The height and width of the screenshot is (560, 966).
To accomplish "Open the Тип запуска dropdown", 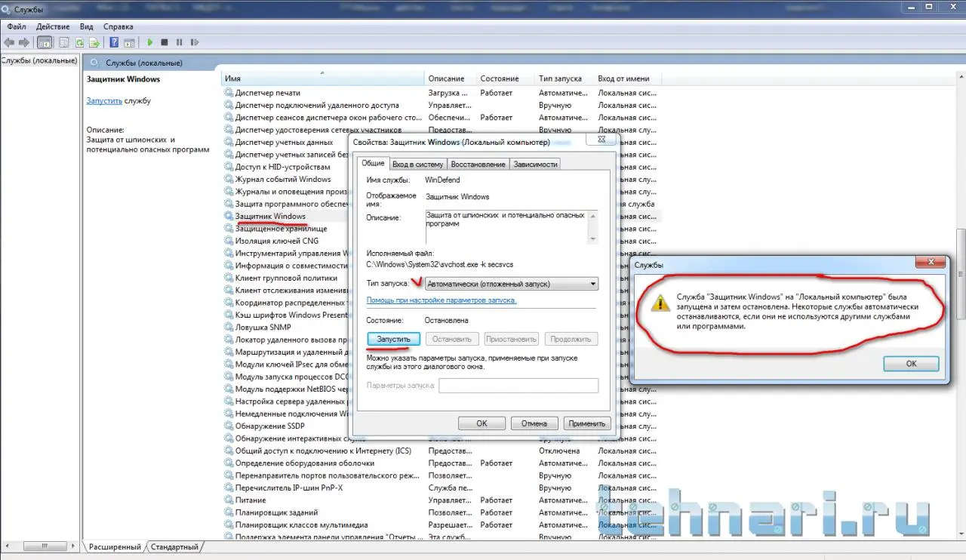I will (x=512, y=284).
